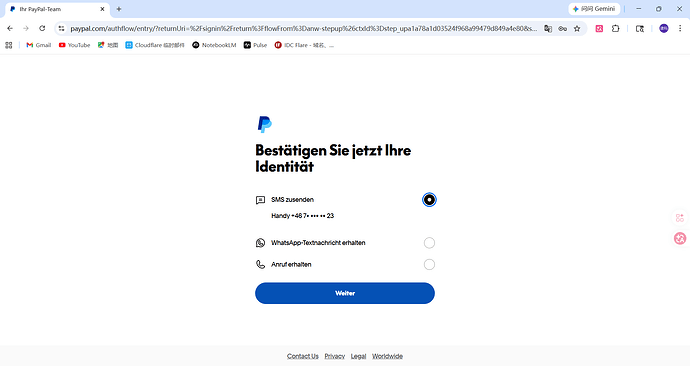Open the search tabs icon
Screen dimensions: 690x366
tap(640, 29)
